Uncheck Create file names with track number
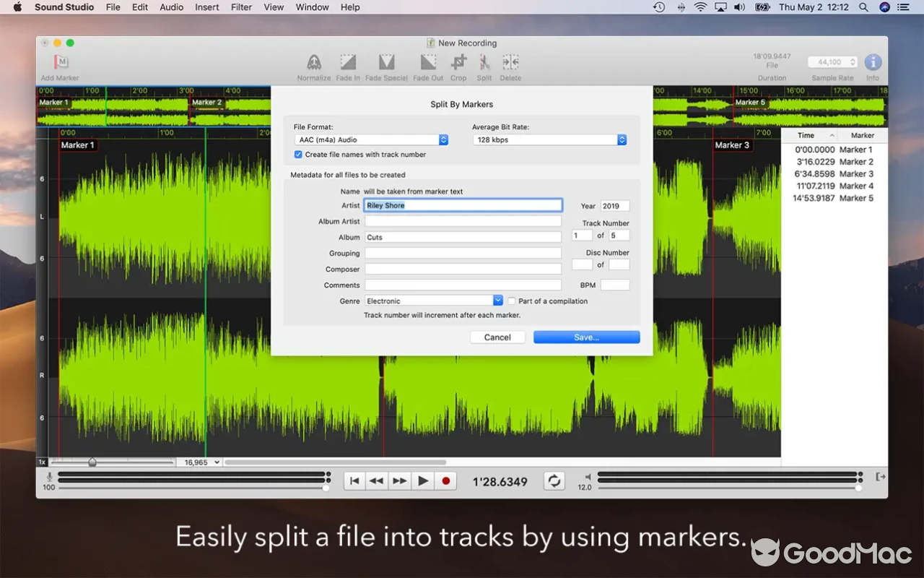924x578 pixels. pyautogui.click(x=297, y=154)
